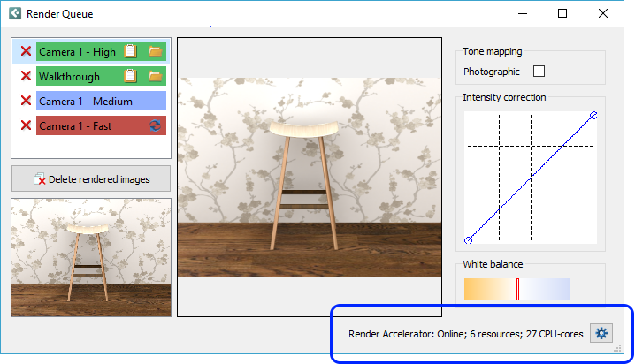635x364 pixels.
Task: Copy Camera 1 - High image to clipboard
Action: coord(130,51)
